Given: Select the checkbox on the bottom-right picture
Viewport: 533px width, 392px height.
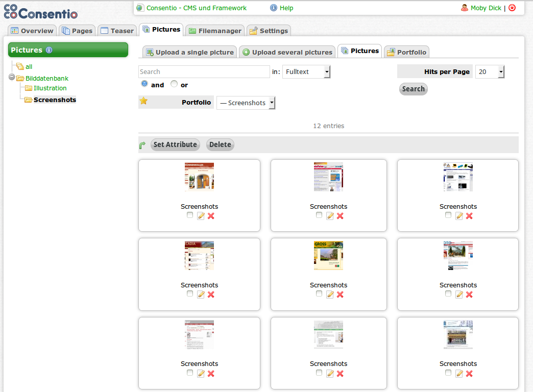Looking at the screenshot, I should tap(448, 373).
